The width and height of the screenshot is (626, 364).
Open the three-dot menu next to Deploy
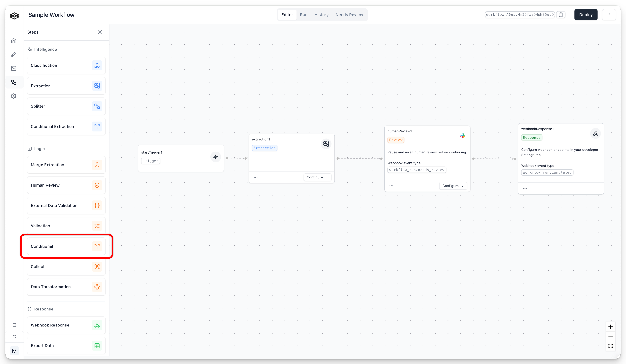coord(609,15)
